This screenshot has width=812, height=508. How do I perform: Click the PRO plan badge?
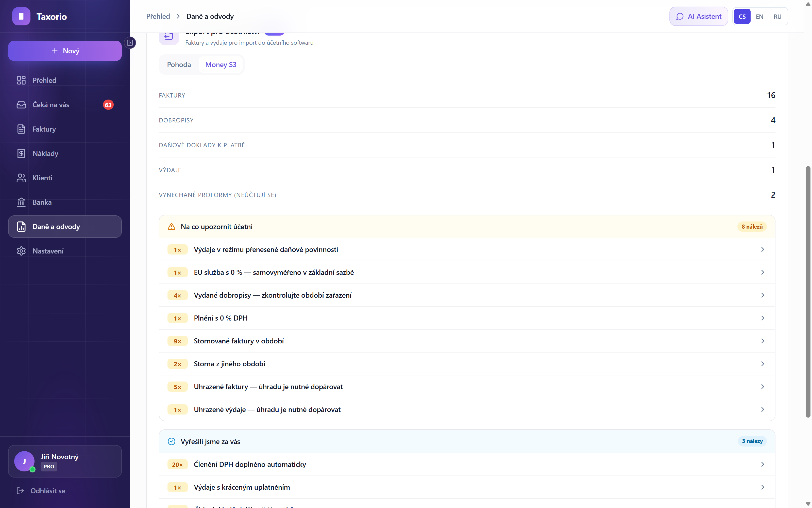pos(49,467)
